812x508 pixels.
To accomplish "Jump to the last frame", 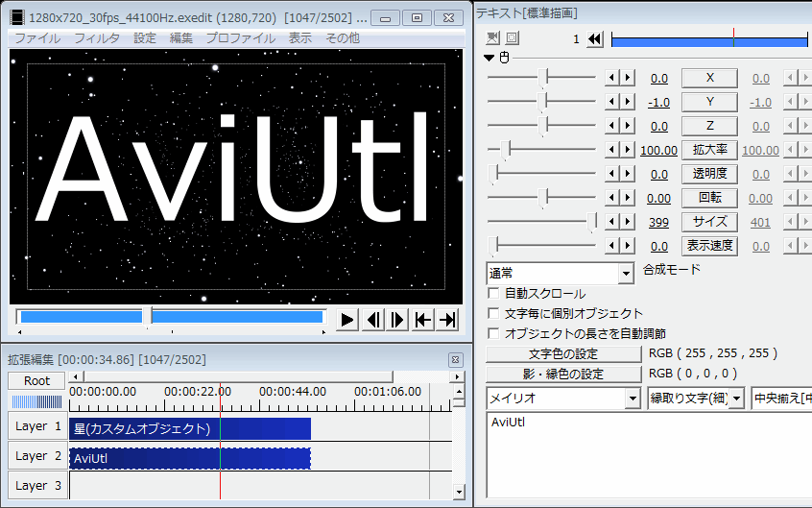I will [x=447, y=320].
